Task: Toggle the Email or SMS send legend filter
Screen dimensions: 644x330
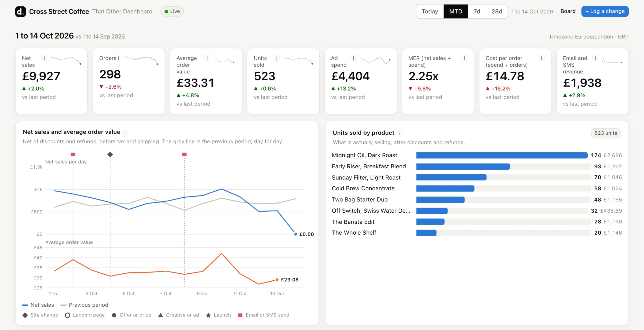Action: (264, 315)
